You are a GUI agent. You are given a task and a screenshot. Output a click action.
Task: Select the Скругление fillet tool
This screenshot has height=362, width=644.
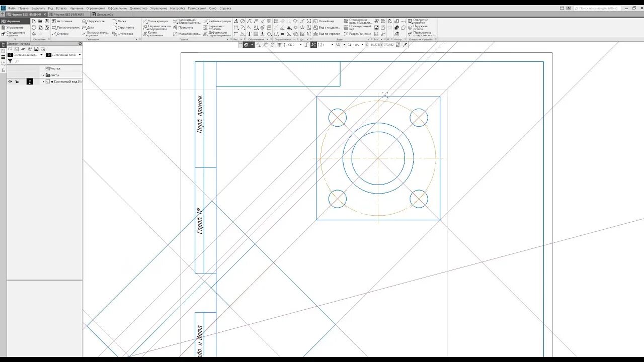(x=123, y=28)
